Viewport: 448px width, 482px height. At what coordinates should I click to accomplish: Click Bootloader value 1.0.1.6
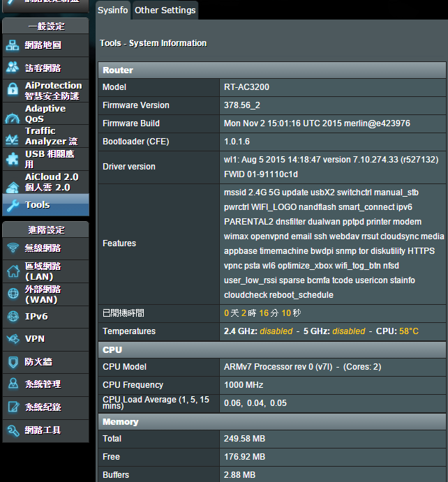pyautogui.click(x=237, y=142)
